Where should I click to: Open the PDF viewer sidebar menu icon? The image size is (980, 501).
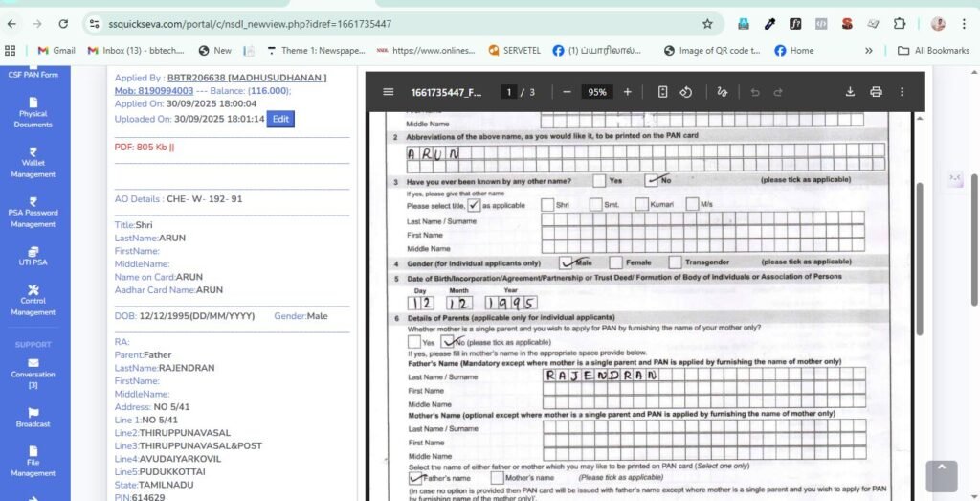[x=389, y=92]
